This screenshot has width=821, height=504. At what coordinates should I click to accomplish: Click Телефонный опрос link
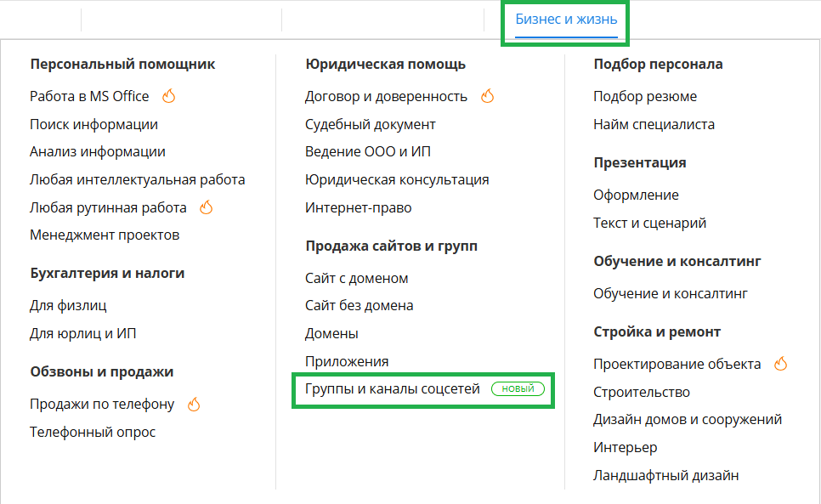click(x=93, y=432)
